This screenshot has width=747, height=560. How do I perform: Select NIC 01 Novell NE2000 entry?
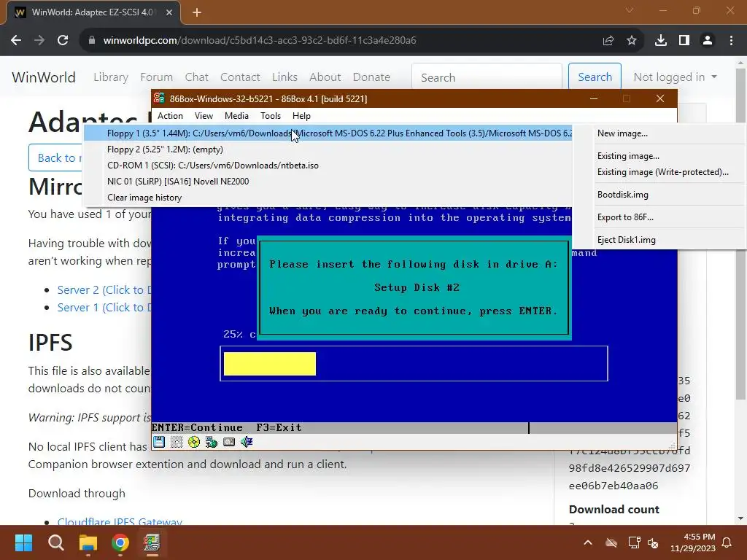coord(328,182)
